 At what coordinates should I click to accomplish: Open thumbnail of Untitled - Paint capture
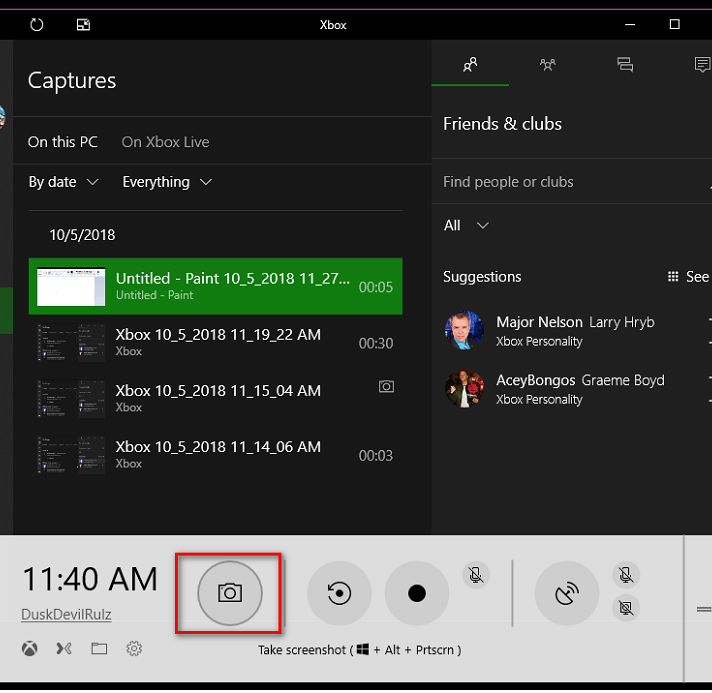tap(71, 287)
